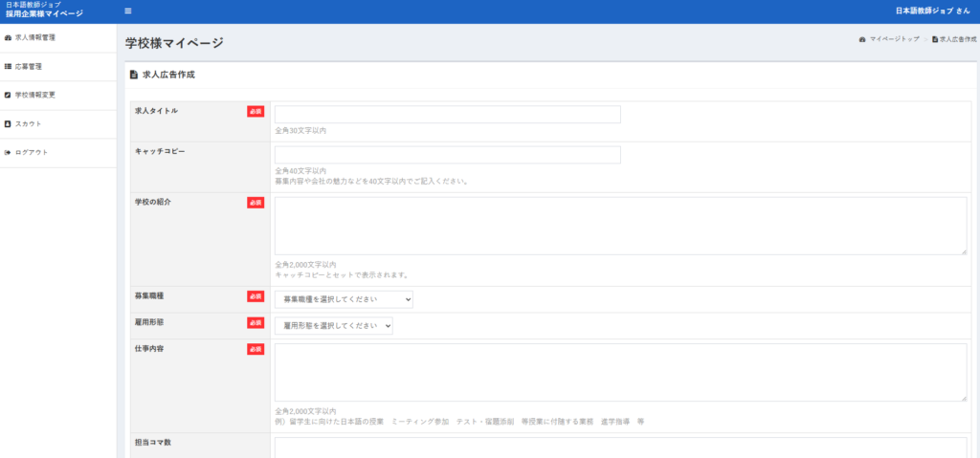The height and width of the screenshot is (458, 980).
Task: Click inside the 学校の紹介 text area
Action: [620, 227]
